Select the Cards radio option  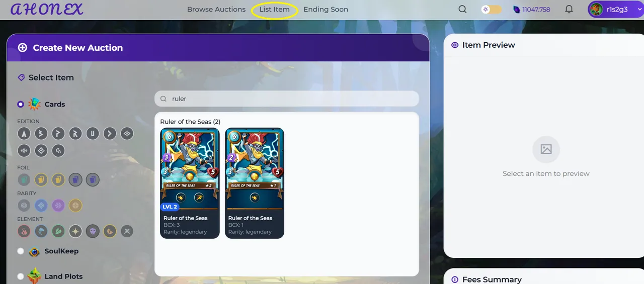[21, 105]
